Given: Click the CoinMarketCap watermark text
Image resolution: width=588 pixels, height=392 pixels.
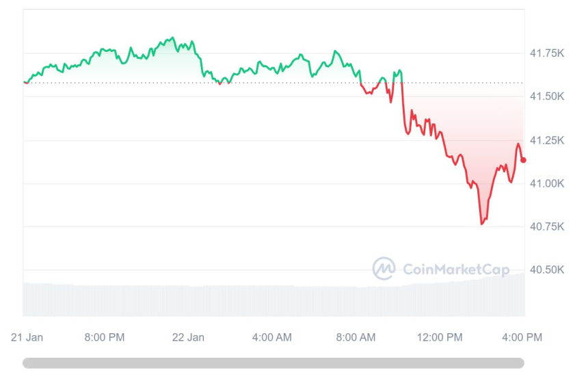Looking at the screenshot, I should (x=455, y=270).
